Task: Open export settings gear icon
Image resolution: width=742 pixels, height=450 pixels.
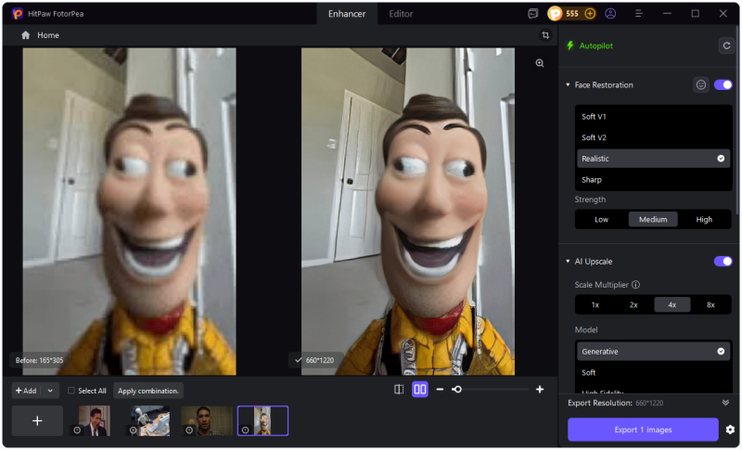Action: click(730, 430)
